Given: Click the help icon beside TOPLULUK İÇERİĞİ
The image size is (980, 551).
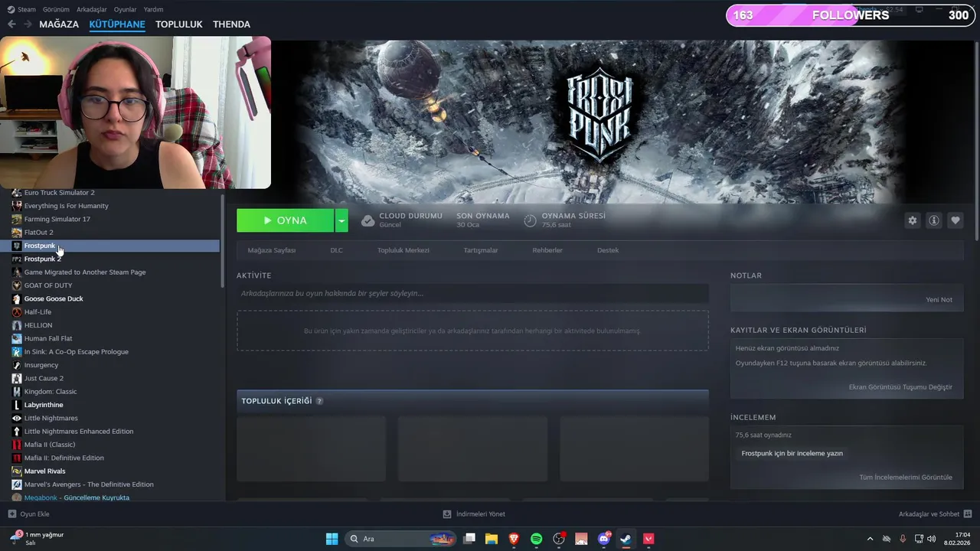Looking at the screenshot, I should (x=319, y=401).
